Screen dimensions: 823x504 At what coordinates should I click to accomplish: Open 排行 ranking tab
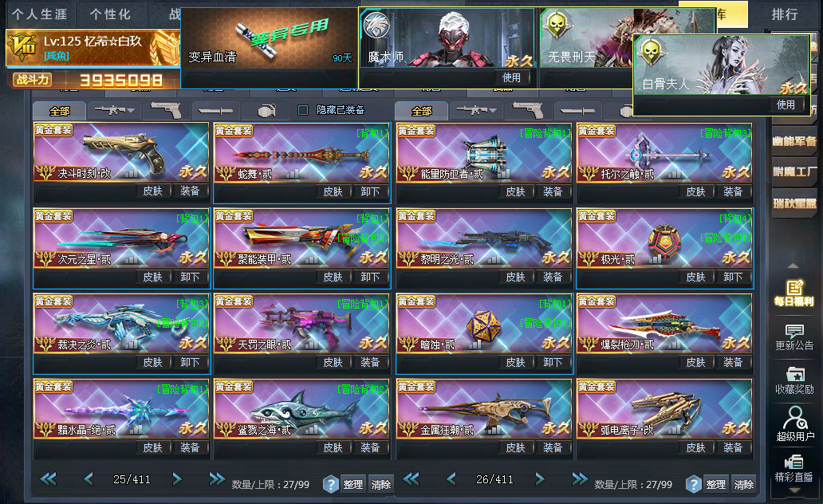coord(785,14)
